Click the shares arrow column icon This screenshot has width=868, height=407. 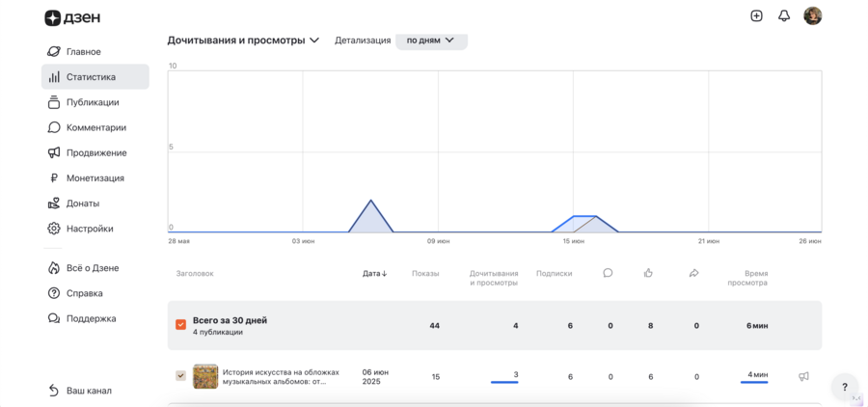[x=693, y=273]
